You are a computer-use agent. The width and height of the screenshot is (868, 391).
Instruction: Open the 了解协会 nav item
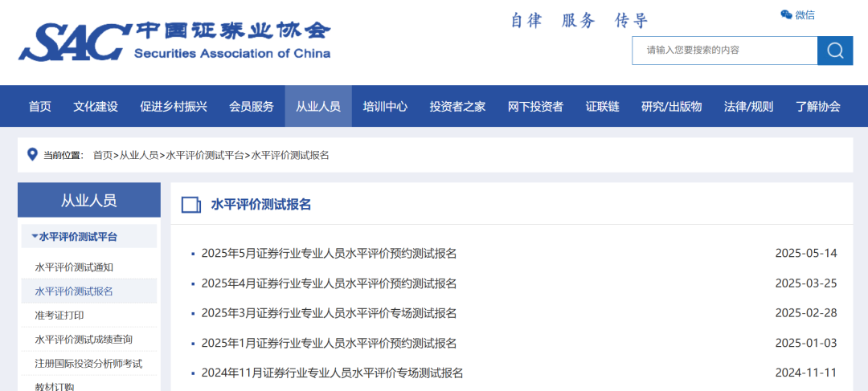(818, 107)
